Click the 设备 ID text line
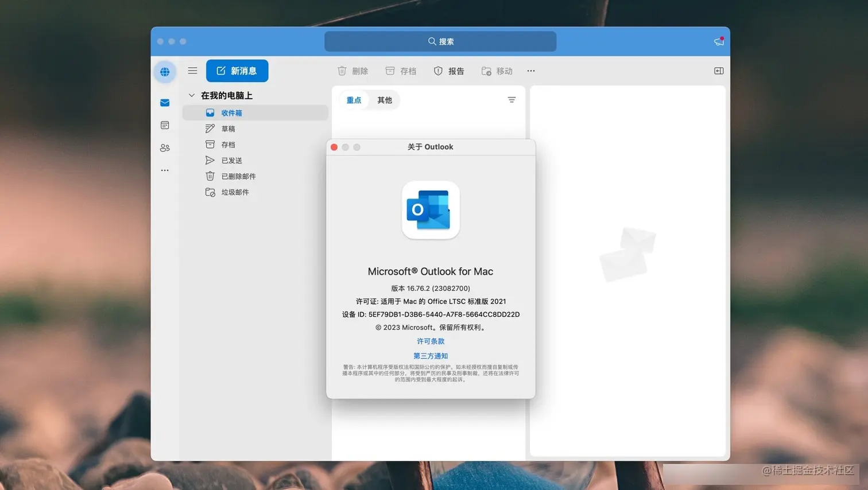868x490 pixels. [431, 314]
